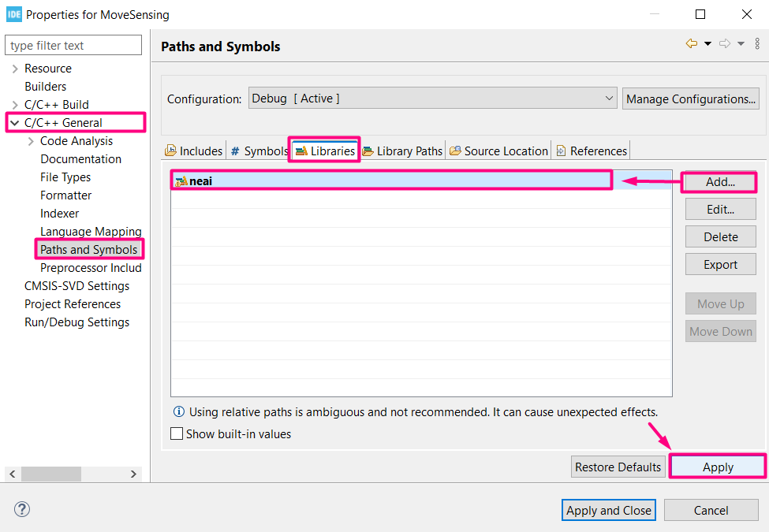Click the neai library entry icon
This screenshot has height=532, width=769.
coord(181,181)
